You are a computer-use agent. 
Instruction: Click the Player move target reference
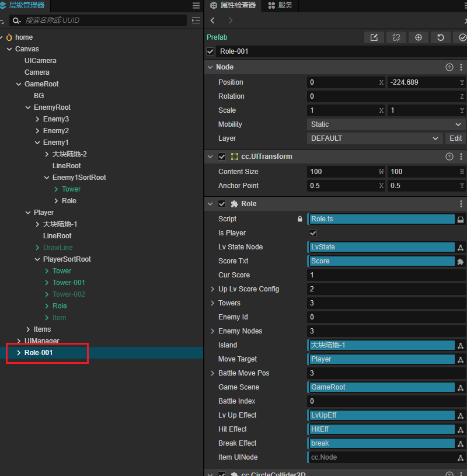pyautogui.click(x=381, y=359)
